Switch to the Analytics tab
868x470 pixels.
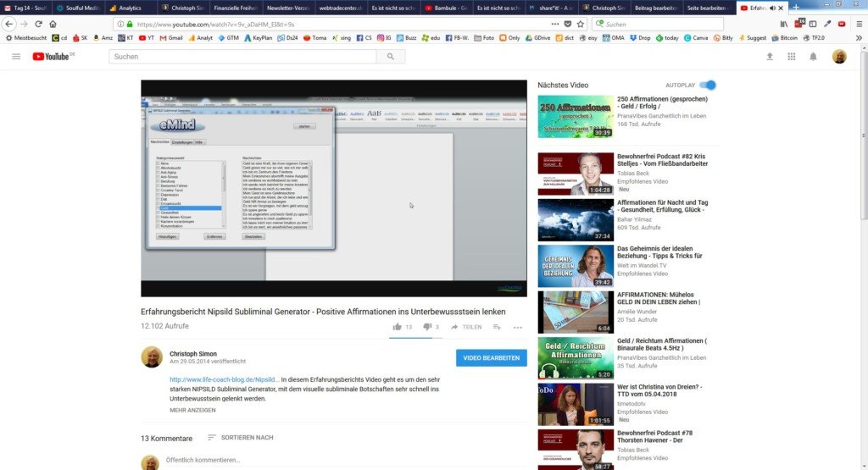click(130, 8)
